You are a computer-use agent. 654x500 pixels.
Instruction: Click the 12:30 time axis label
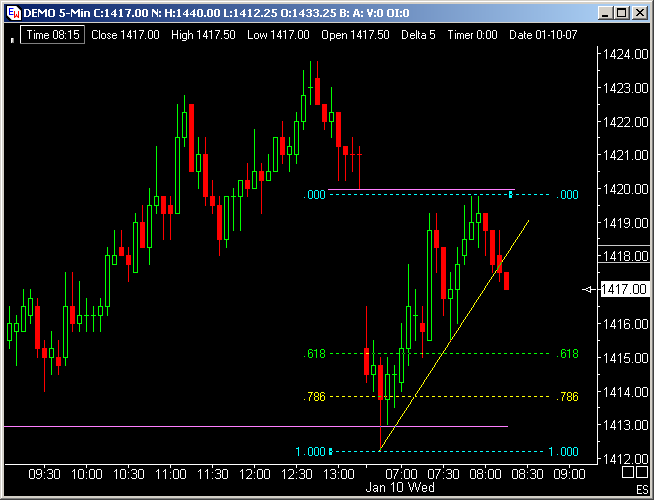(x=297, y=474)
